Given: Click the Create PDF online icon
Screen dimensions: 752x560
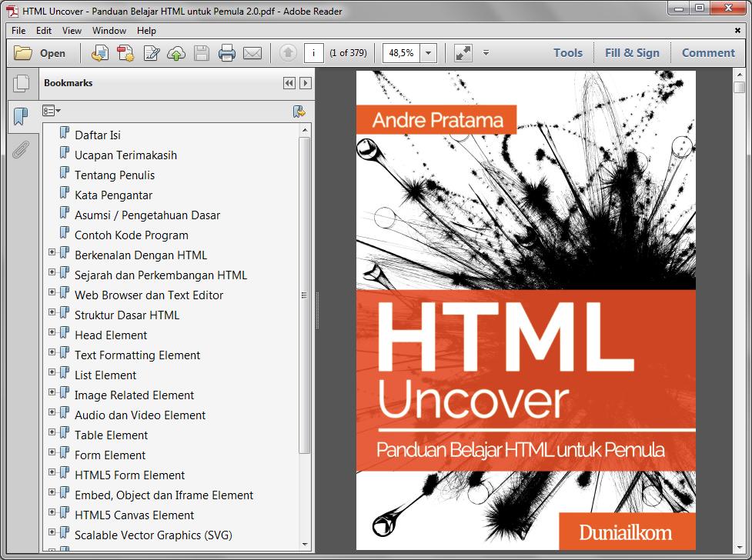Looking at the screenshot, I should click(100, 53).
